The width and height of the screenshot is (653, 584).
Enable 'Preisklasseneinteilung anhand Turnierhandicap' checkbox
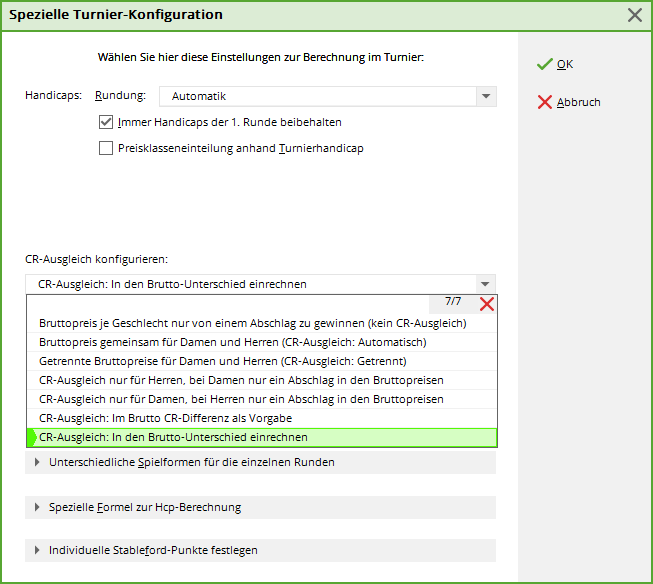[106, 148]
